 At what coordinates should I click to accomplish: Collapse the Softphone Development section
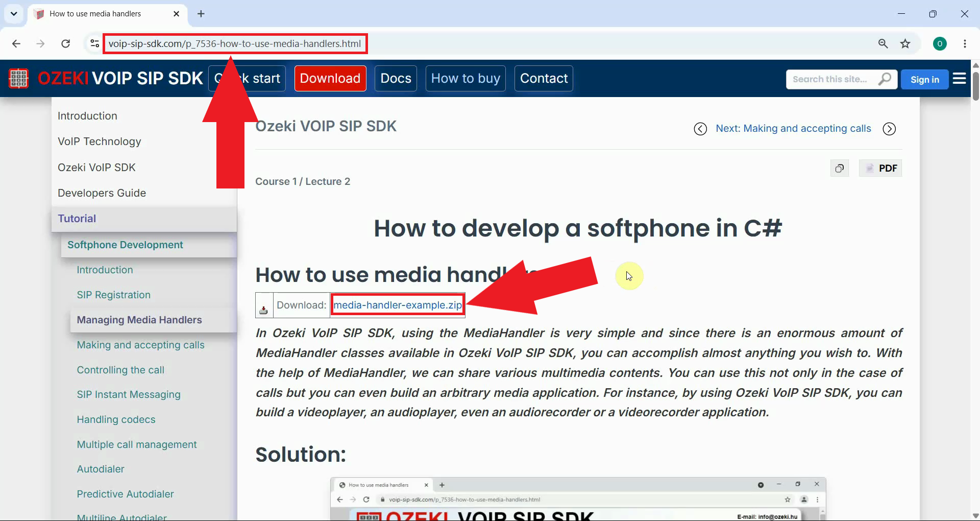[x=149, y=245]
